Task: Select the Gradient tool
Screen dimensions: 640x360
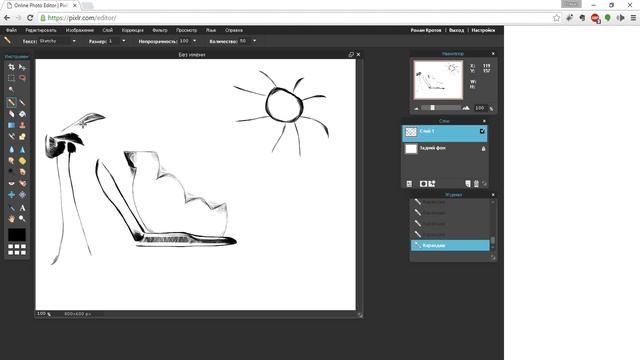Action: click(11, 125)
